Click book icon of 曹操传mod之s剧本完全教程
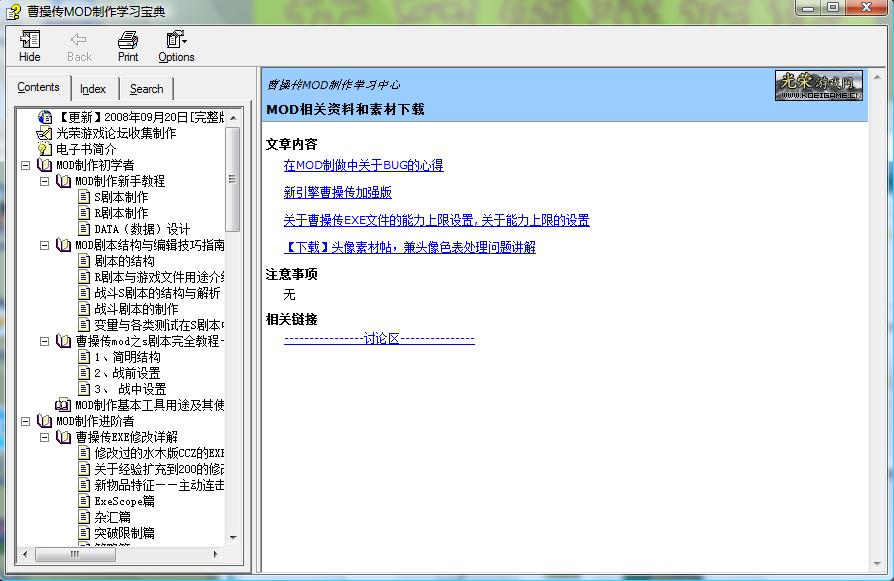The width and height of the screenshot is (894, 581). [x=63, y=342]
